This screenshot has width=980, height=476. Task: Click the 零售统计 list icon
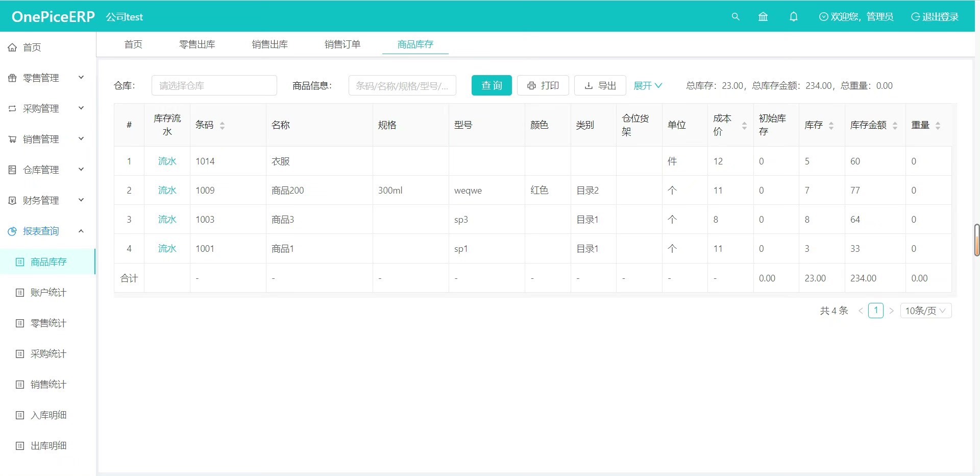(x=20, y=323)
